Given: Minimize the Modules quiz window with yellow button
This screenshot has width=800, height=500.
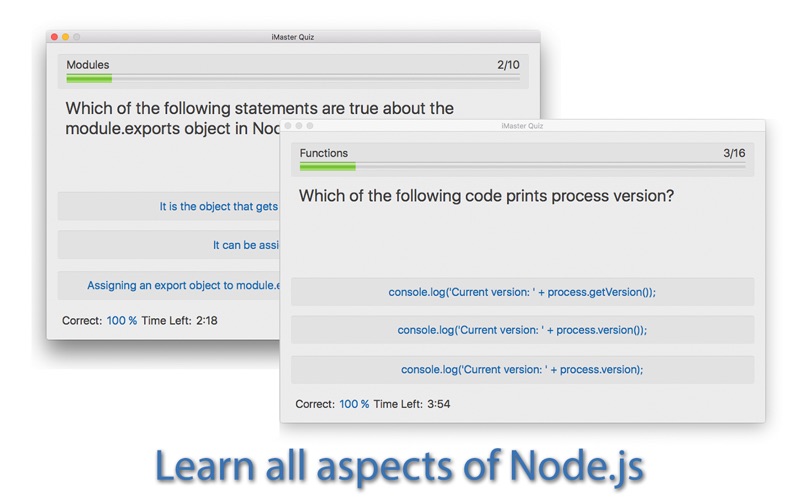Looking at the screenshot, I should (65, 37).
